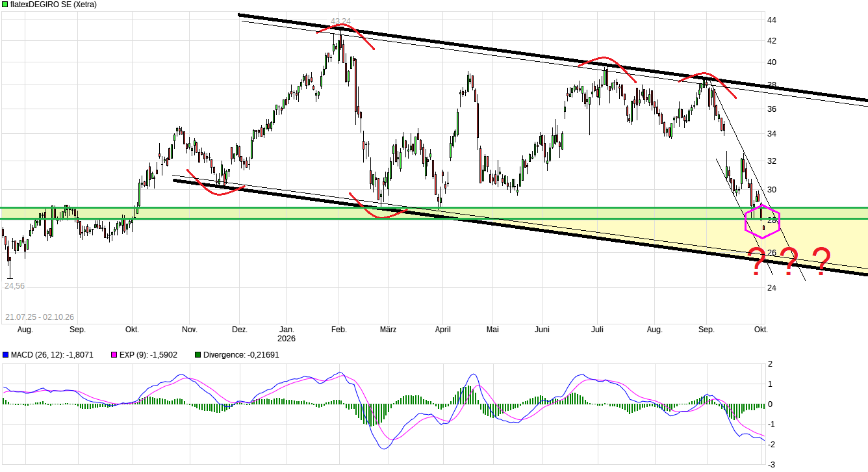Click the middle red question mark
This screenshot has width=868, height=472.
coord(789,262)
